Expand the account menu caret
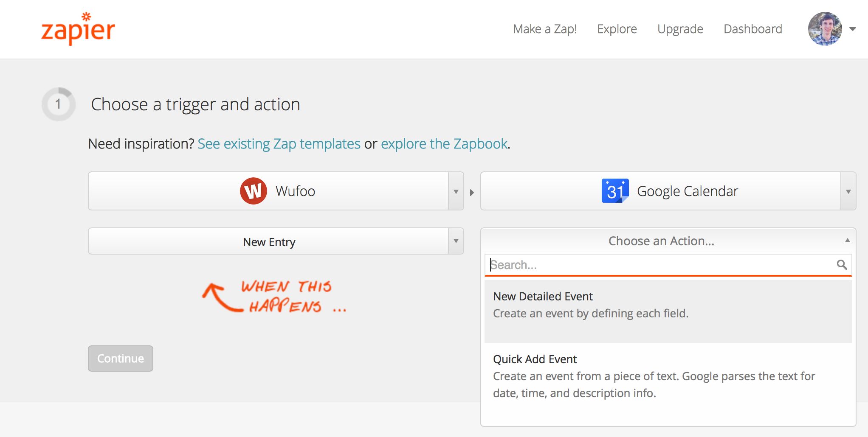 853,29
